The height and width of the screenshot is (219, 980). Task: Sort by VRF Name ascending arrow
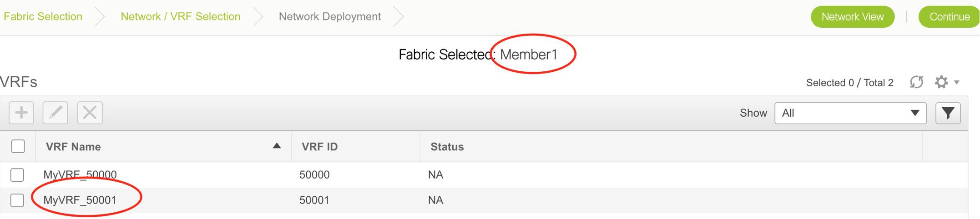click(x=277, y=146)
